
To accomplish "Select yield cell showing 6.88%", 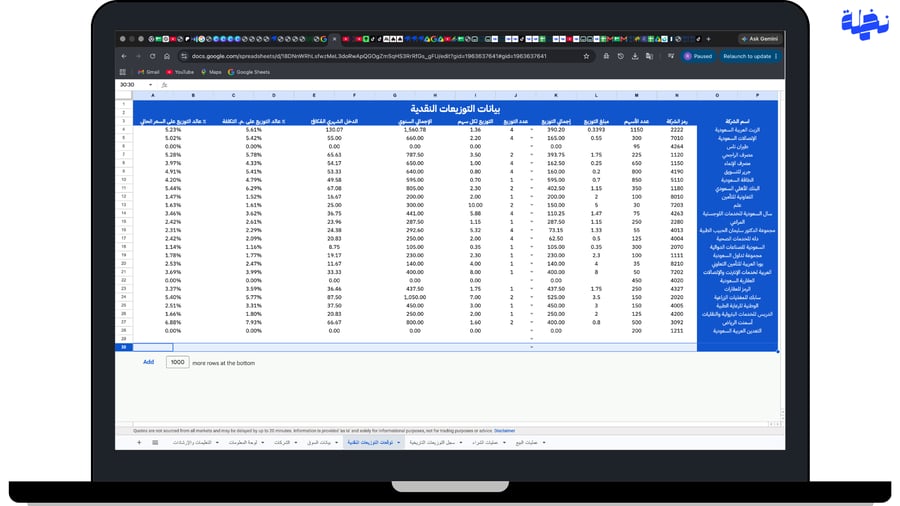I will tap(173, 322).
